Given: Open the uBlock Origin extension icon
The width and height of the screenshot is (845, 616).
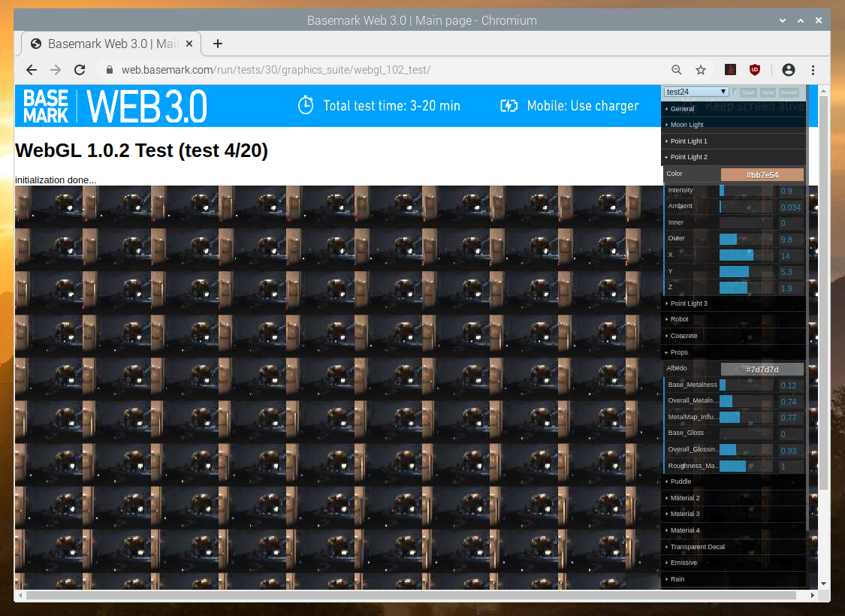Looking at the screenshot, I should (x=755, y=70).
